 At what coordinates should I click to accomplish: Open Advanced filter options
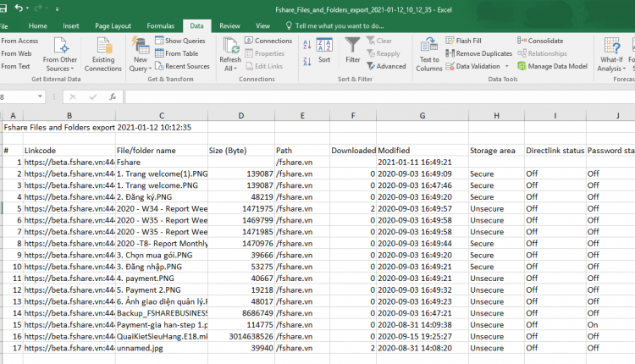[386, 66]
